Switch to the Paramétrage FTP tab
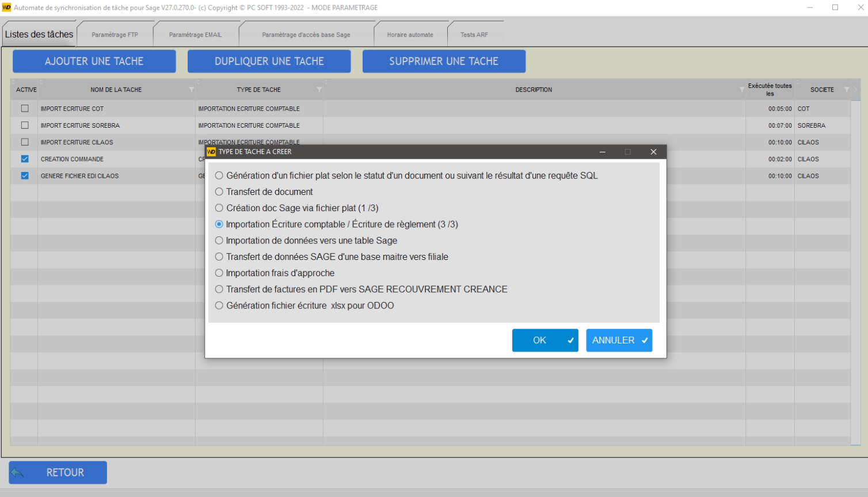This screenshot has height=497, width=868. pos(115,35)
